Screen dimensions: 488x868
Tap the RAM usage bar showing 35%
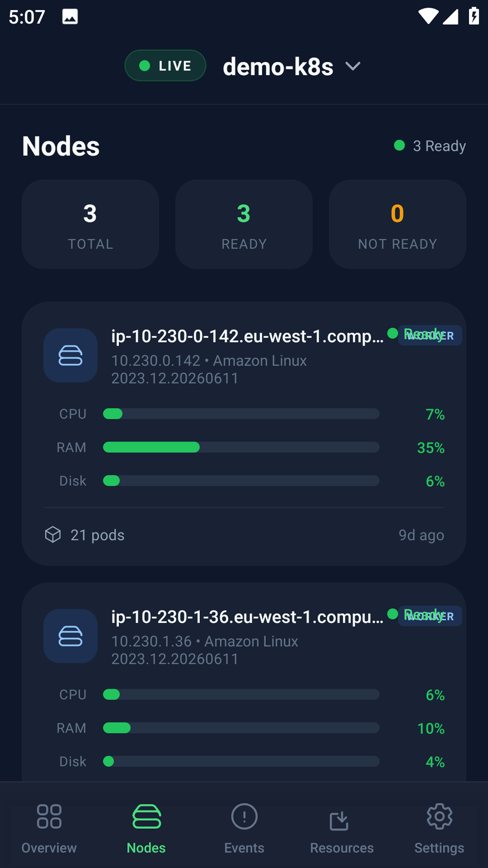tap(241, 447)
